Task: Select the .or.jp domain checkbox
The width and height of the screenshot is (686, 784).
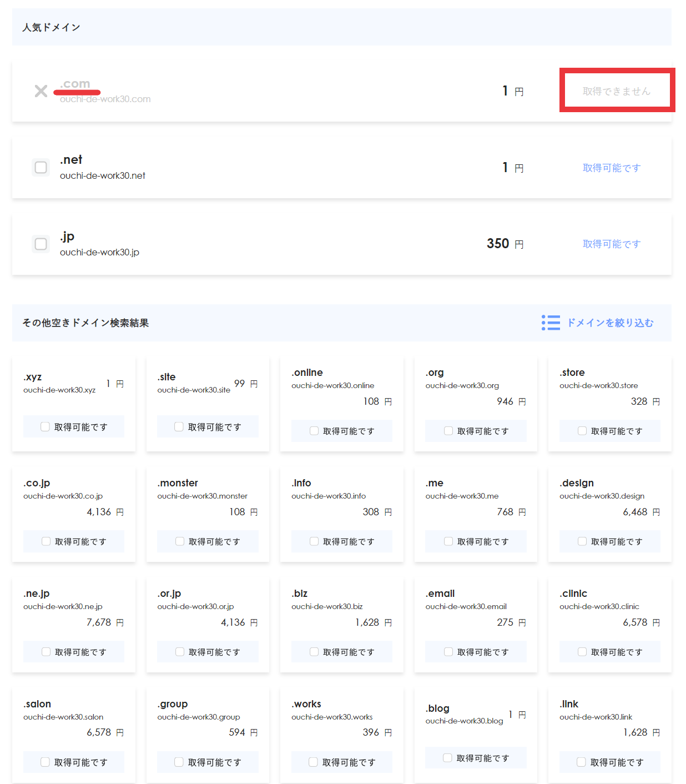Action: pyautogui.click(x=180, y=652)
